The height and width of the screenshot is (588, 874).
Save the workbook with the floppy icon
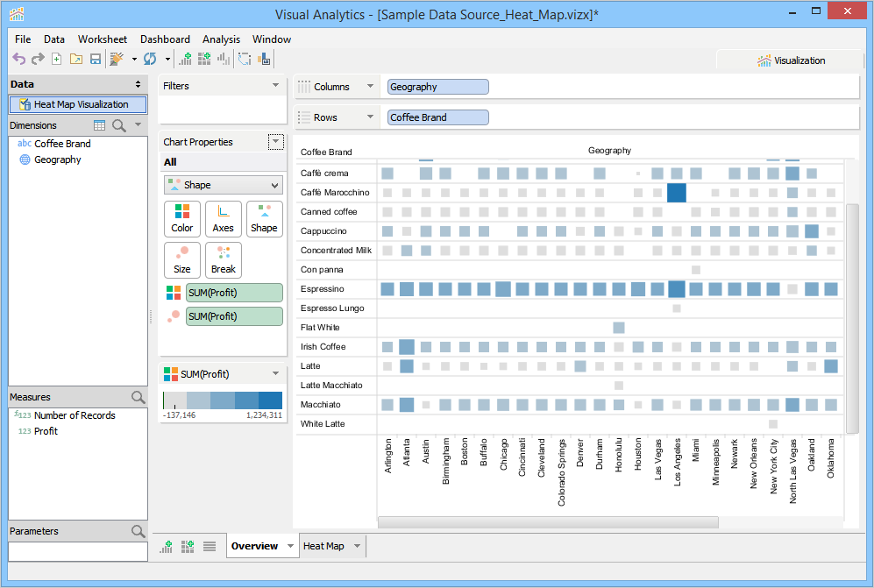point(96,59)
